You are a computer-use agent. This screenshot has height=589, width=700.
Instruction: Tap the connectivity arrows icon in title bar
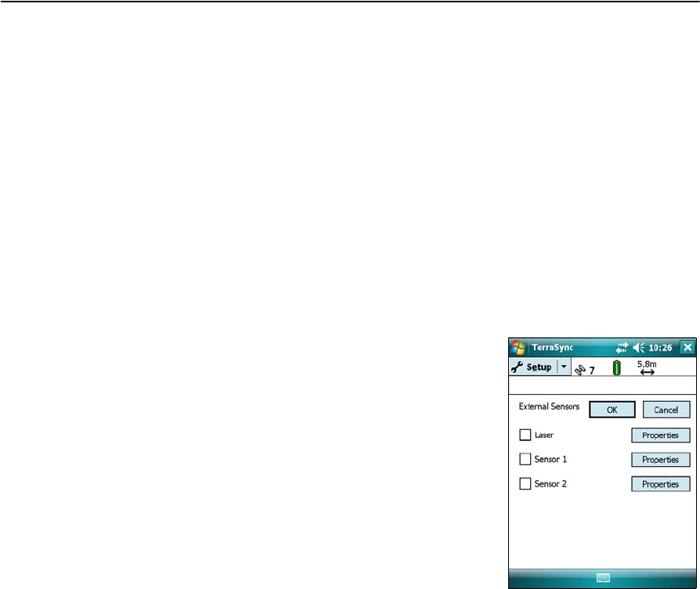[622, 348]
